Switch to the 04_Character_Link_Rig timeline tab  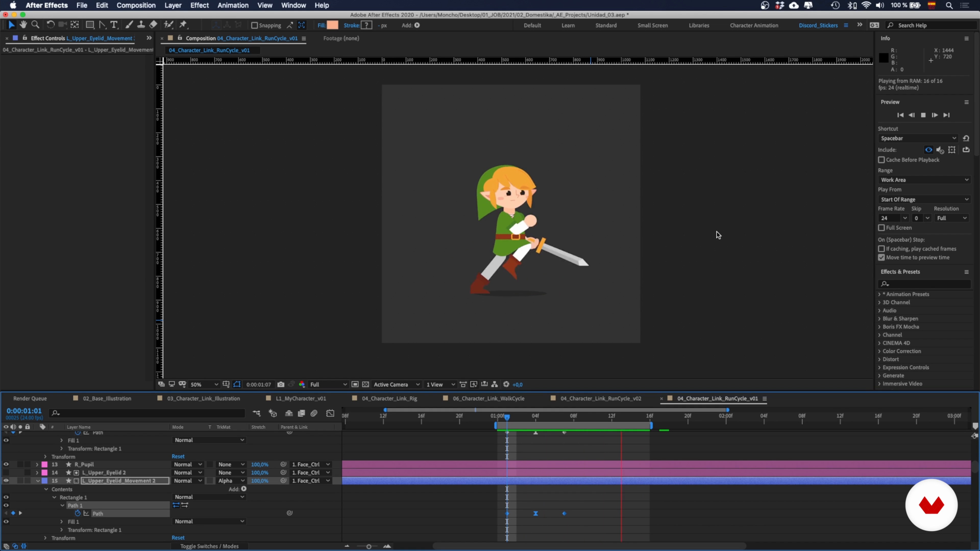click(x=389, y=398)
